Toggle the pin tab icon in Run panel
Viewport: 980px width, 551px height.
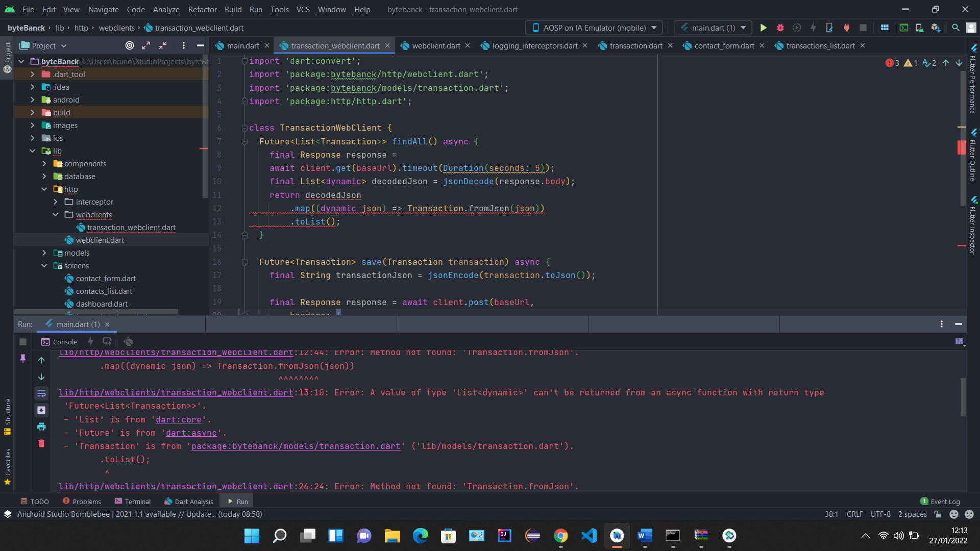23,359
